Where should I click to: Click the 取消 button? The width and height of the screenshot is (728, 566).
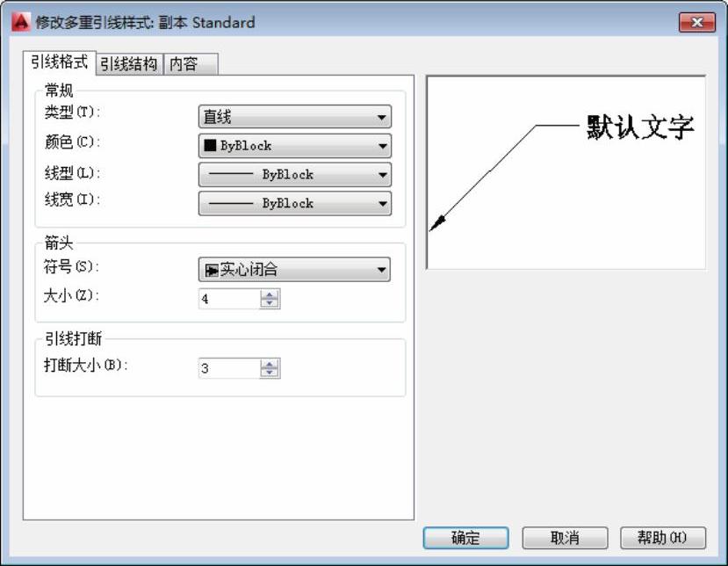pyautogui.click(x=565, y=538)
